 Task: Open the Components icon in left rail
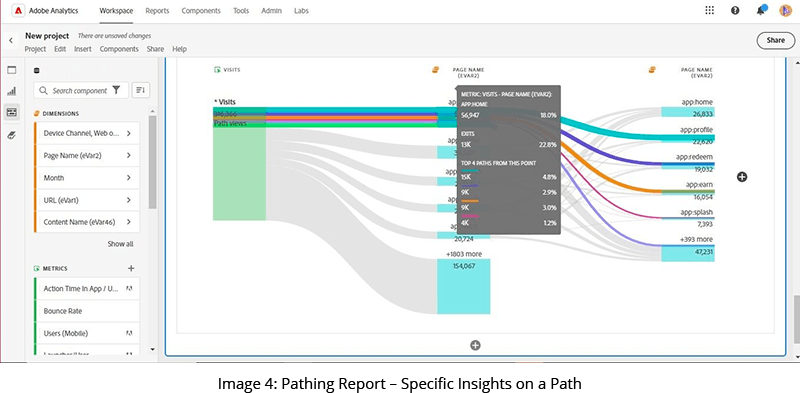tap(12, 112)
